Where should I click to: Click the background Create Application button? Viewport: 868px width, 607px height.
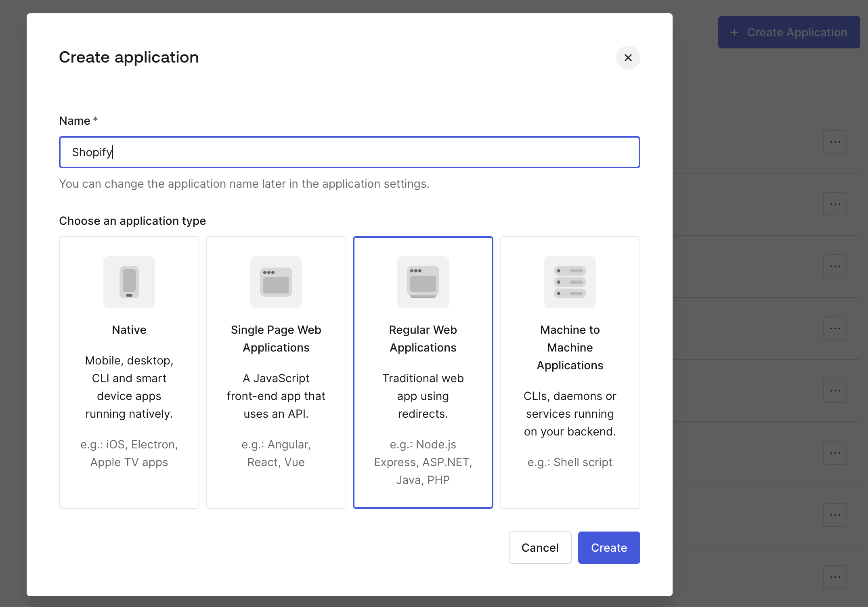(x=789, y=32)
